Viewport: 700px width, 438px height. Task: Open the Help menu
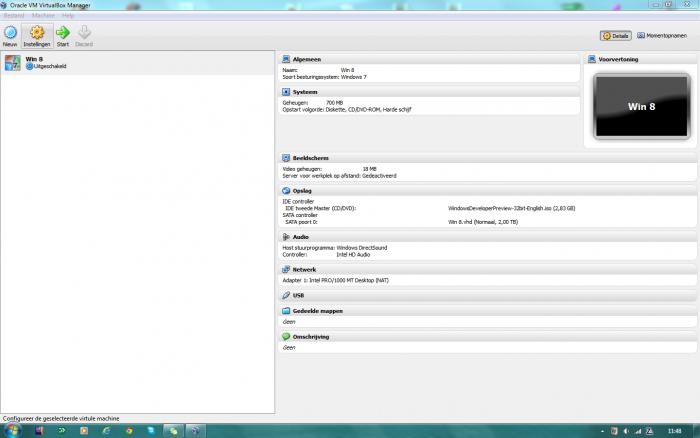[68, 16]
